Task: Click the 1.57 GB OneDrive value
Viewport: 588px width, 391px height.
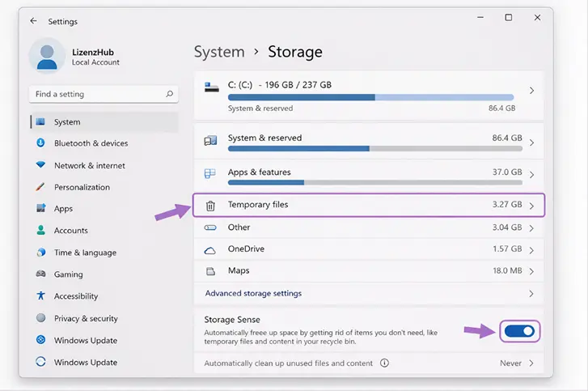Action: pyautogui.click(x=507, y=249)
